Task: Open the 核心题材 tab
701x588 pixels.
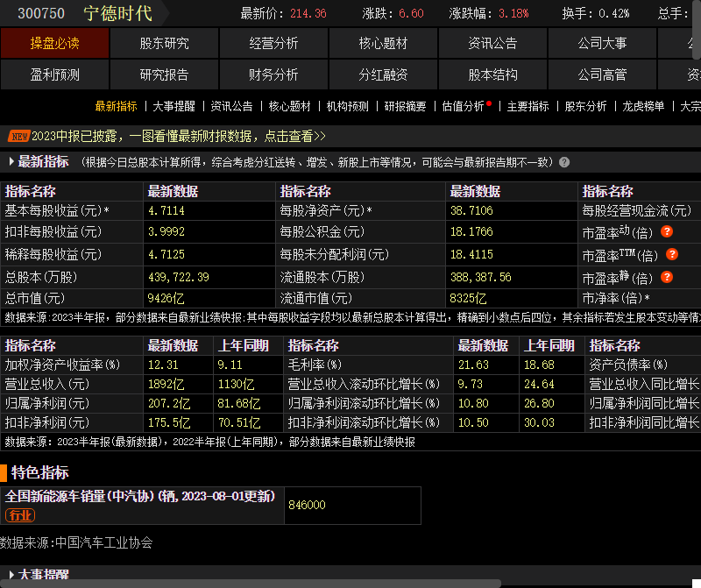Action: click(x=383, y=43)
